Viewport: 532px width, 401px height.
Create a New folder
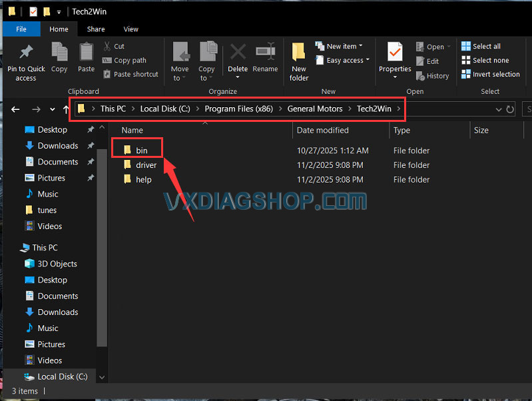(299, 62)
